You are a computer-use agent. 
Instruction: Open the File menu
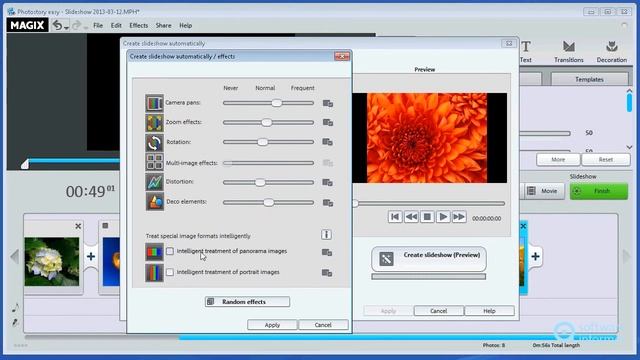(x=98, y=25)
